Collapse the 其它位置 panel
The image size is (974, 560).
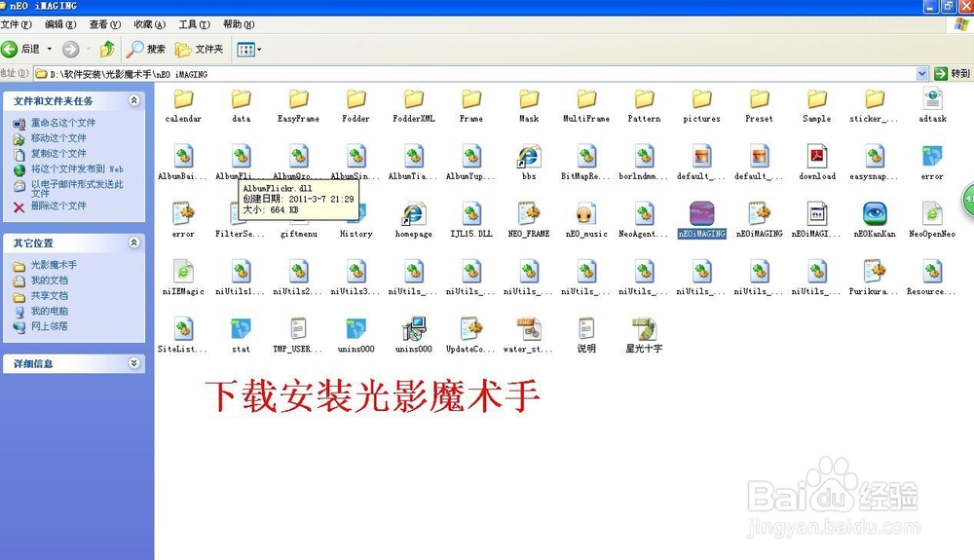pyautogui.click(x=134, y=243)
